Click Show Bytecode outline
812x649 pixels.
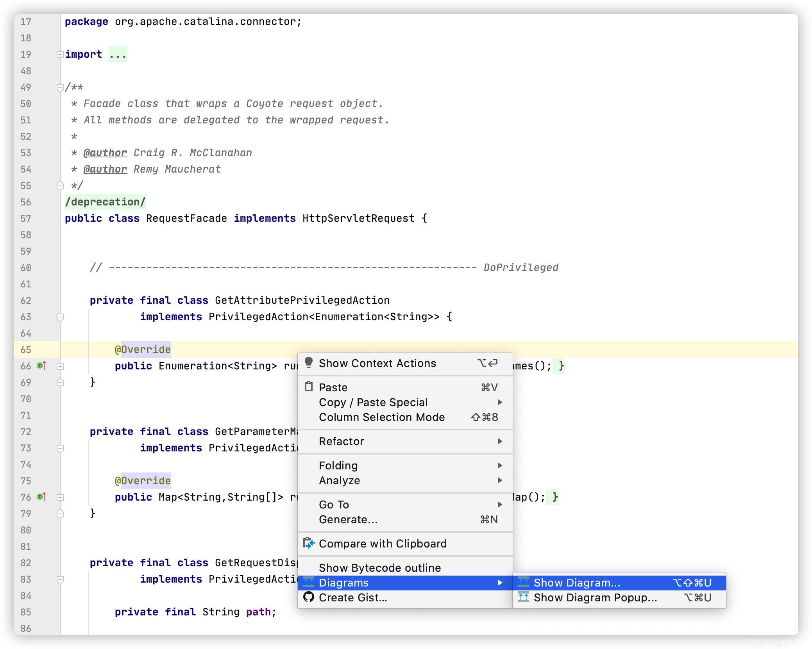pos(379,568)
